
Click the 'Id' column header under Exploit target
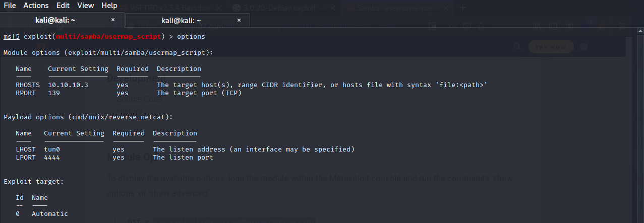20,198
